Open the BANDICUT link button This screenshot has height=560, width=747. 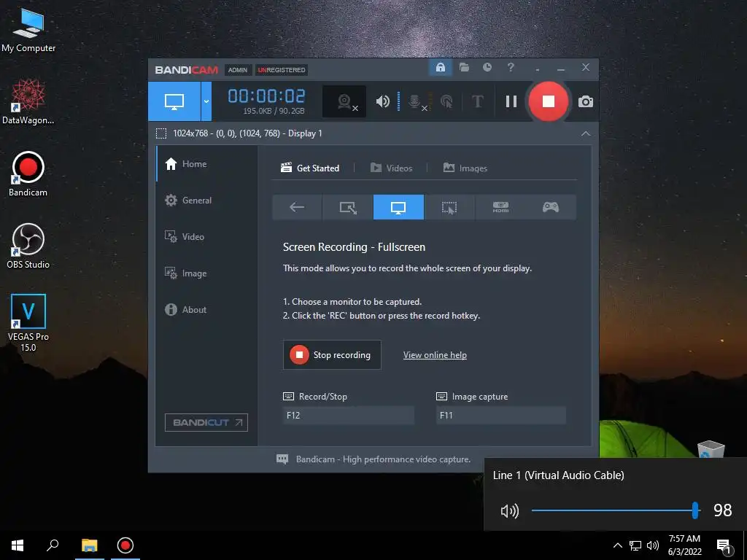(x=206, y=422)
